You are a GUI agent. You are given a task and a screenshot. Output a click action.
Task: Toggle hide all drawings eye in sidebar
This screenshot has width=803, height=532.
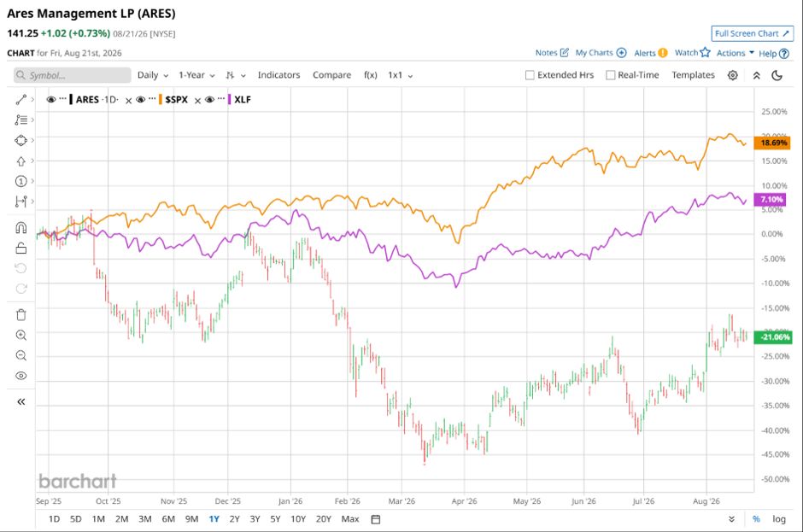(21, 376)
